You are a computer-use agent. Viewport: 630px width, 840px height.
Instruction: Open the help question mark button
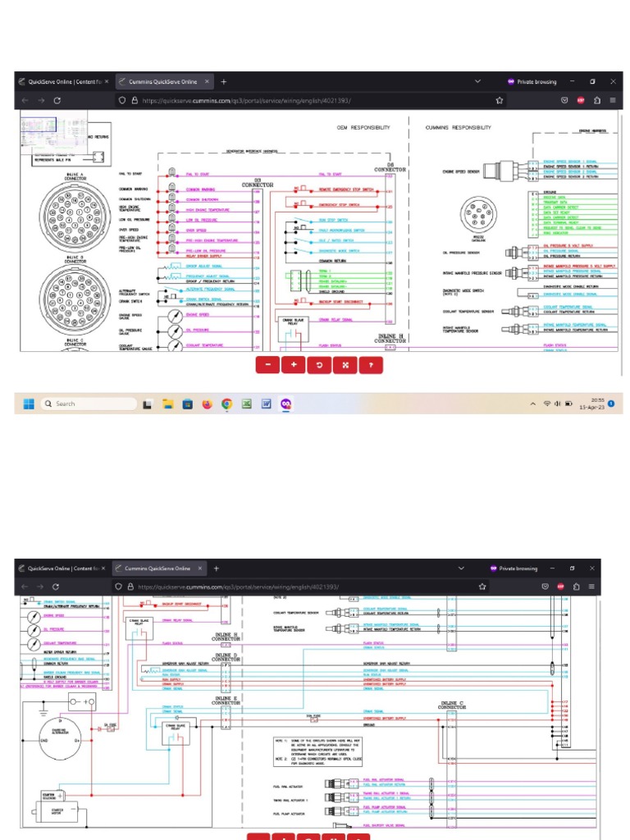[371, 365]
